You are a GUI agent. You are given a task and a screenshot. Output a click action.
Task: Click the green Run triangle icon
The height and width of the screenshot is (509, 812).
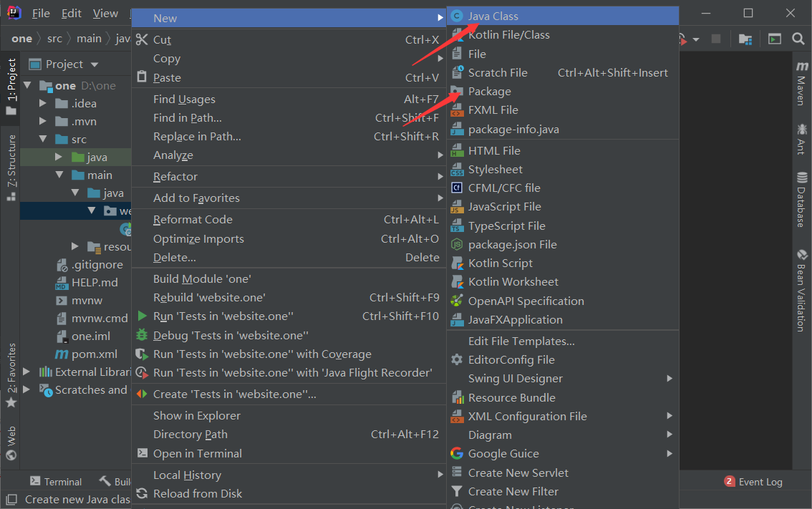(142, 316)
